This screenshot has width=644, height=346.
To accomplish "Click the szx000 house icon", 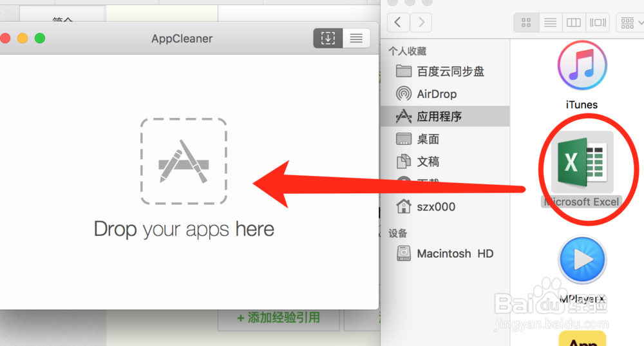I will click(404, 206).
